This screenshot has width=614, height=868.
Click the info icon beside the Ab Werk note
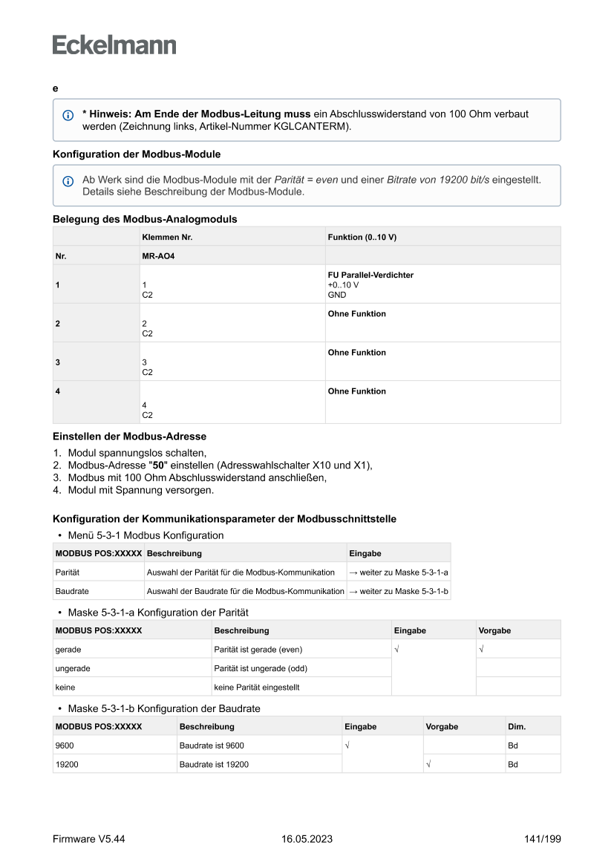click(x=68, y=180)
